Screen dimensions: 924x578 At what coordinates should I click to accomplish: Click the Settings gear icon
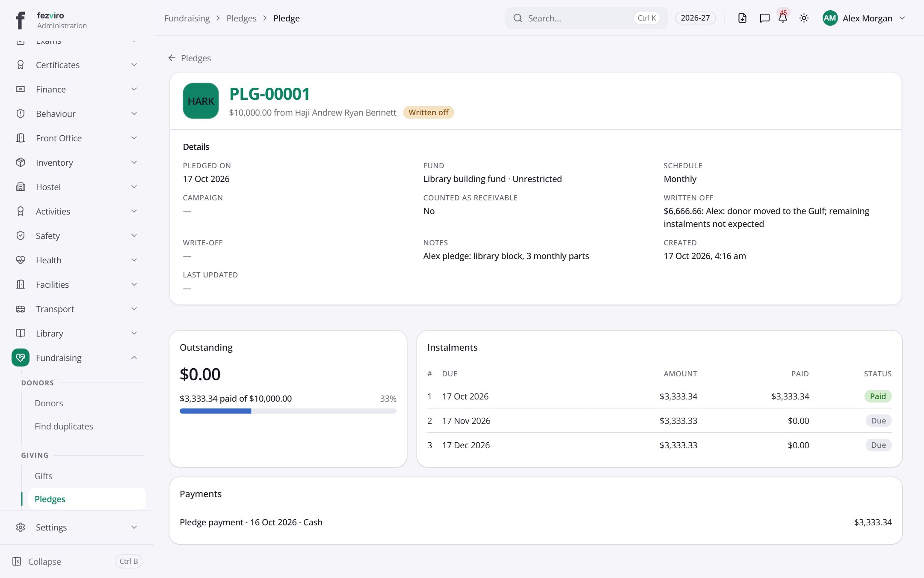click(x=21, y=527)
